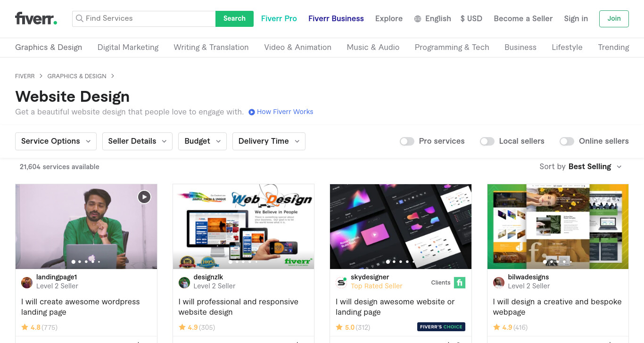Open 'I will create awesome wordpress landing page'

tap(81, 307)
